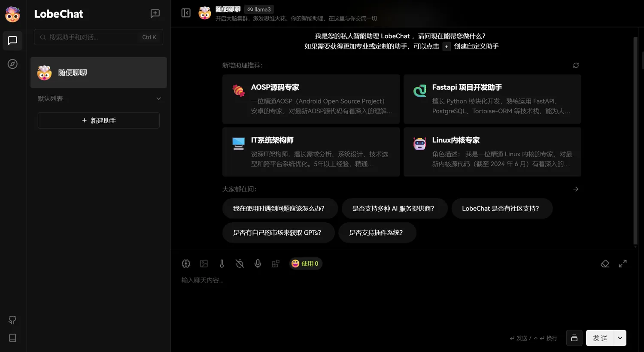Open the Fastapi 项目开发助手 card
Image resolution: width=644 pixels, height=352 pixels.
492,99
